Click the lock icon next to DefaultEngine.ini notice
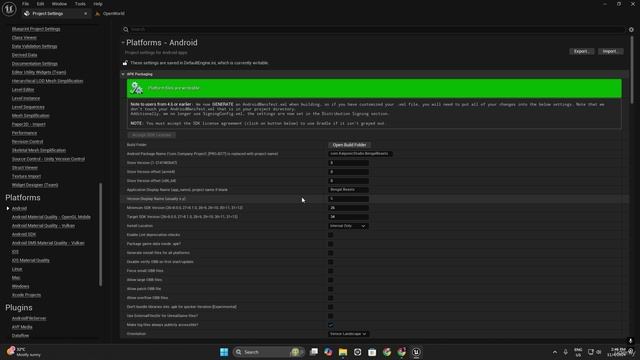Image resolution: width=640 pixels, height=360 pixels. (125, 63)
